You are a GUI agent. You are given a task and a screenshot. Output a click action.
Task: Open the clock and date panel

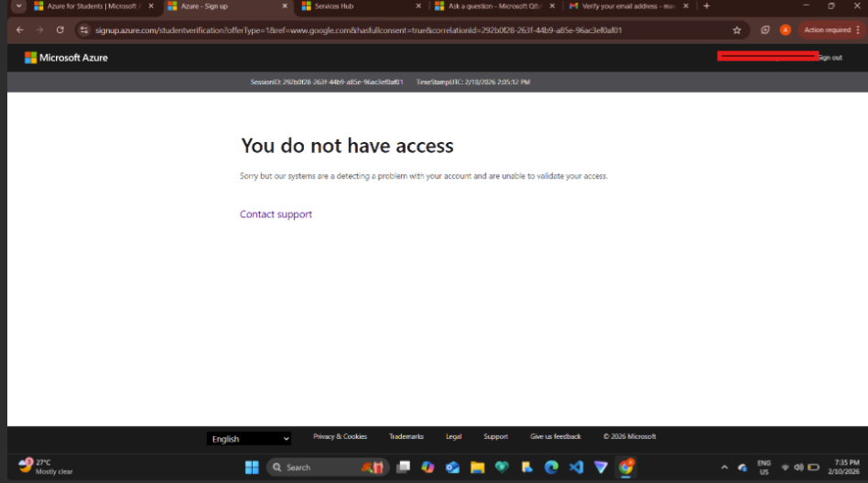(x=843, y=467)
